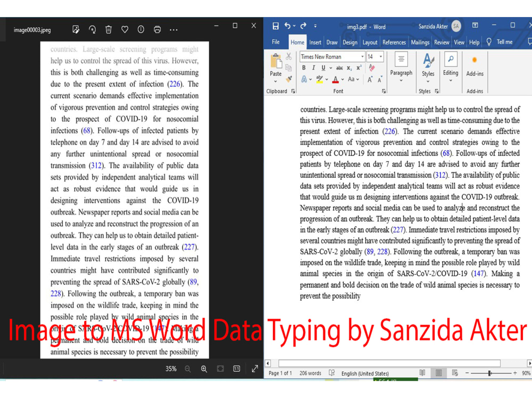The image size is (532, 399).
Task: Activate the Format Painter brush
Action: [x=289, y=79]
